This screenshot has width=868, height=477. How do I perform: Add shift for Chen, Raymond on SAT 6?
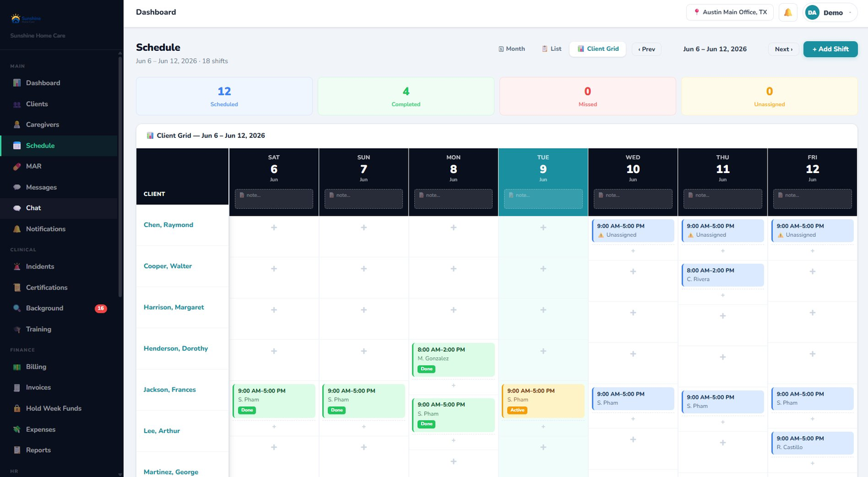[274, 228]
